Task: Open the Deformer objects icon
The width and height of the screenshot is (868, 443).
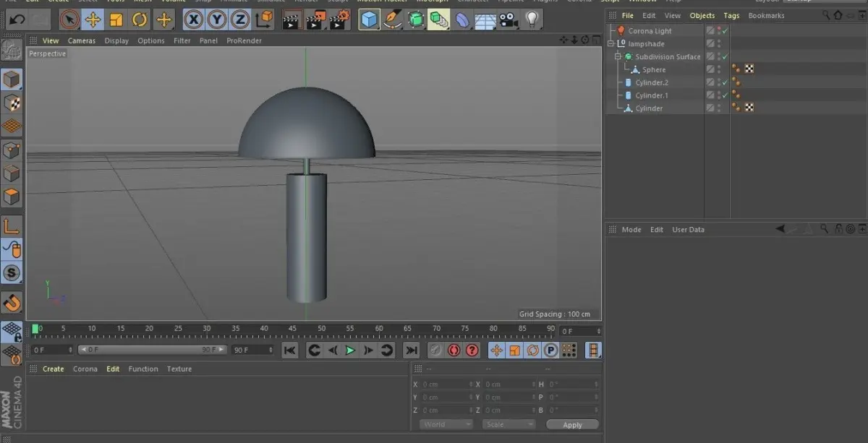Action: 462,20
